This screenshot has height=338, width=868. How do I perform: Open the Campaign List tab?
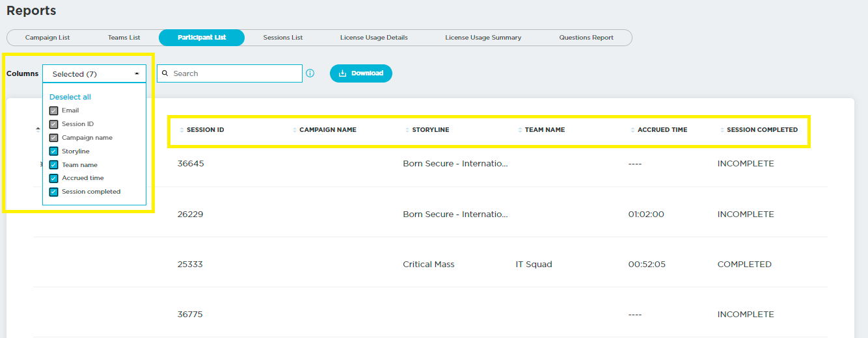pos(47,38)
